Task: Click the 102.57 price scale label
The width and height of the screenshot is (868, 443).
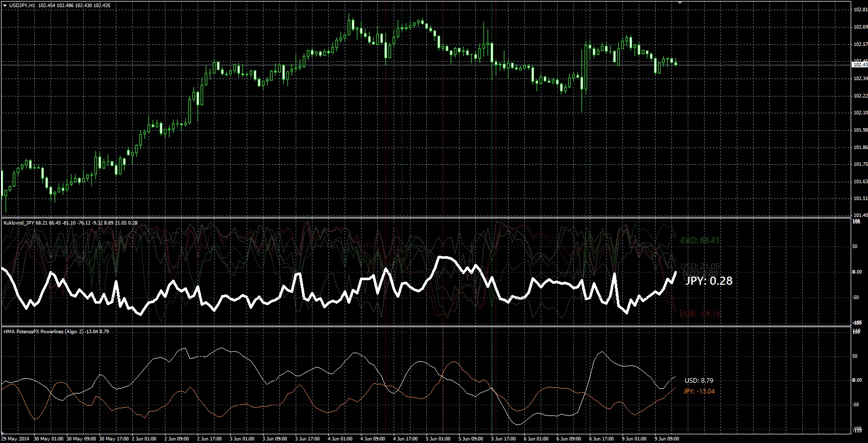Action: 860,44
